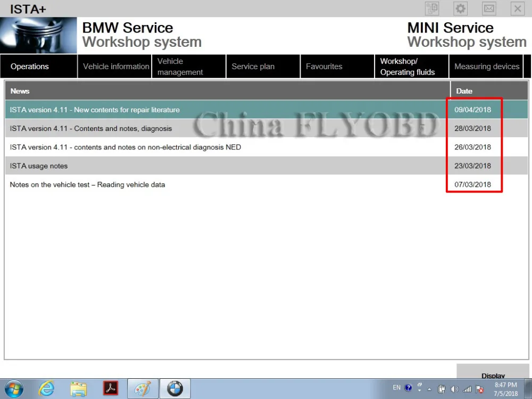Click the power plug battery tray icon
Viewport: 532px width, 399px height.
click(x=442, y=389)
